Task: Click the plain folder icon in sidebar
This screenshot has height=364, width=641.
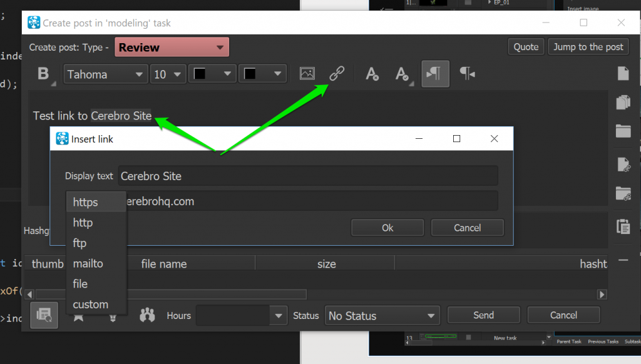Action: (x=623, y=131)
